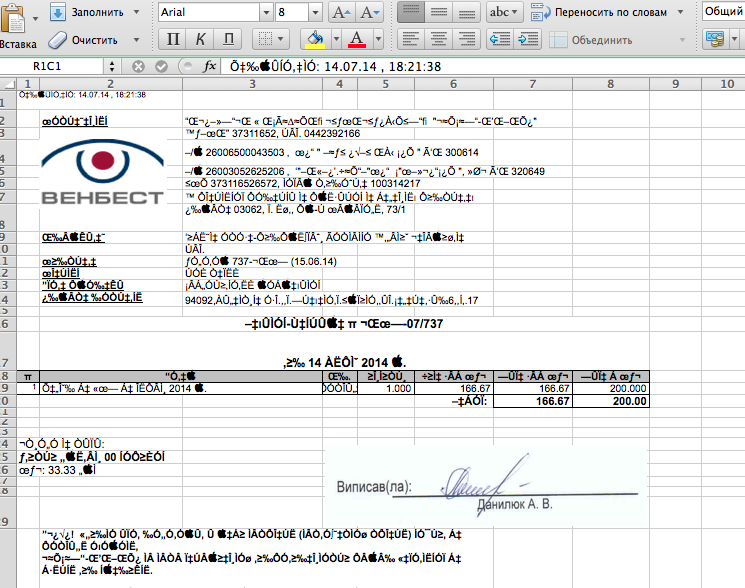Click the Clear (Очистить) eraser button

tap(83, 40)
